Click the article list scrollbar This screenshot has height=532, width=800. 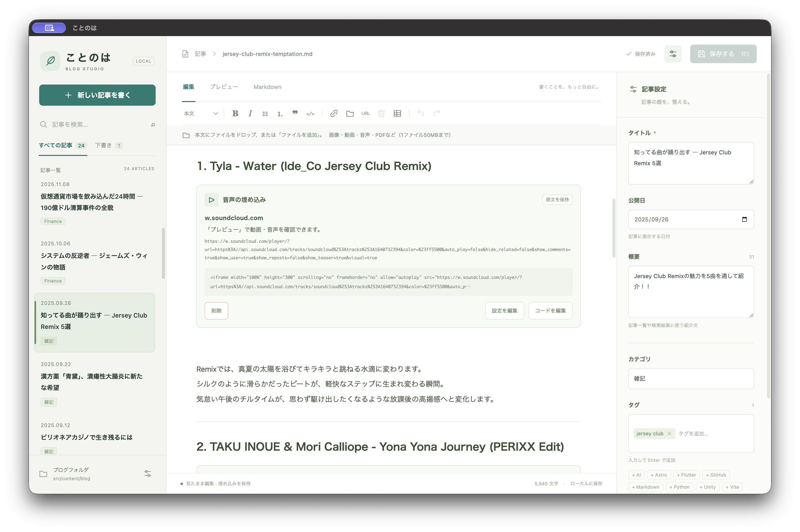[x=163, y=253]
